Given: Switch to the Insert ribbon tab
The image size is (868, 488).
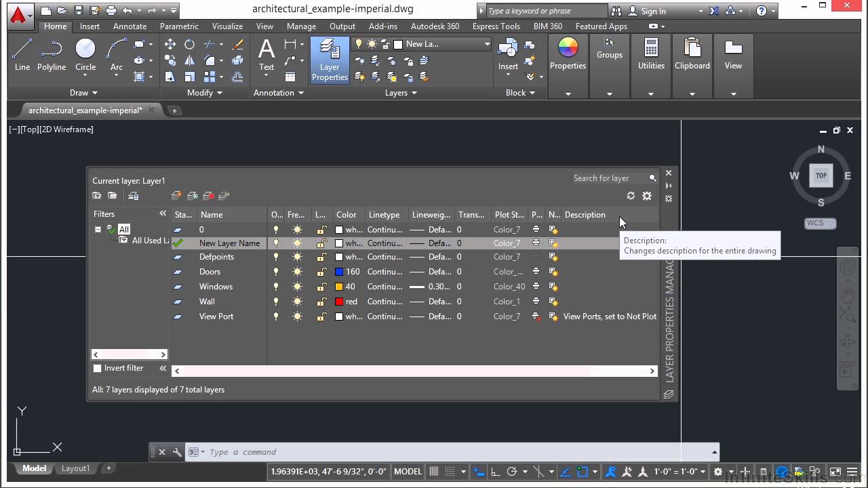Looking at the screenshot, I should [90, 26].
